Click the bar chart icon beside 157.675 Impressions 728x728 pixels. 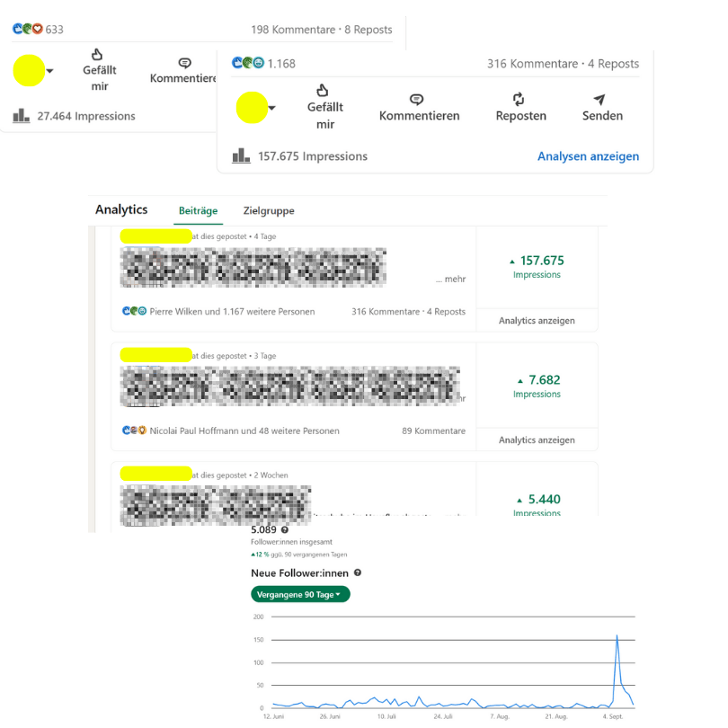pos(241,155)
